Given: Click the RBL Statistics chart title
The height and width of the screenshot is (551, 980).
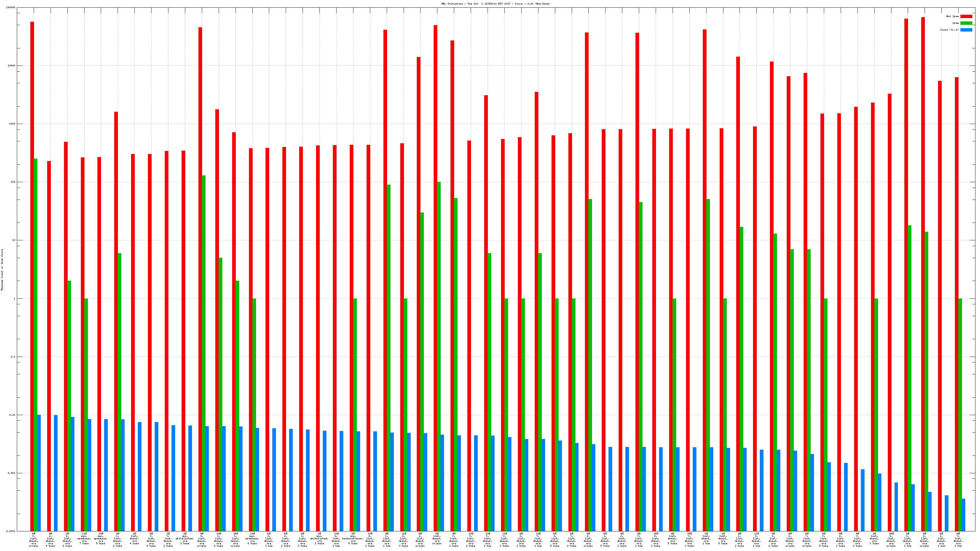Looking at the screenshot, I should click(495, 4).
